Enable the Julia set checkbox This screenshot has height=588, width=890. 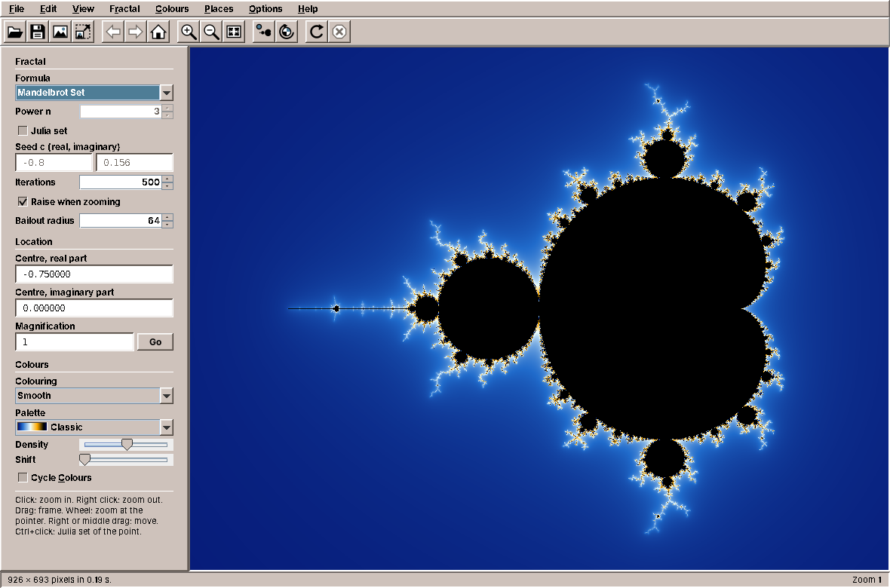coord(23,130)
